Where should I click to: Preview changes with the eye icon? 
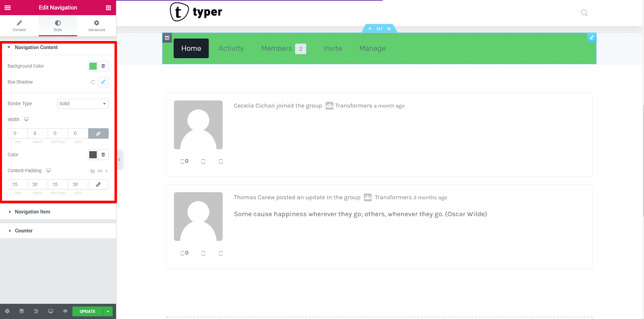click(65, 311)
